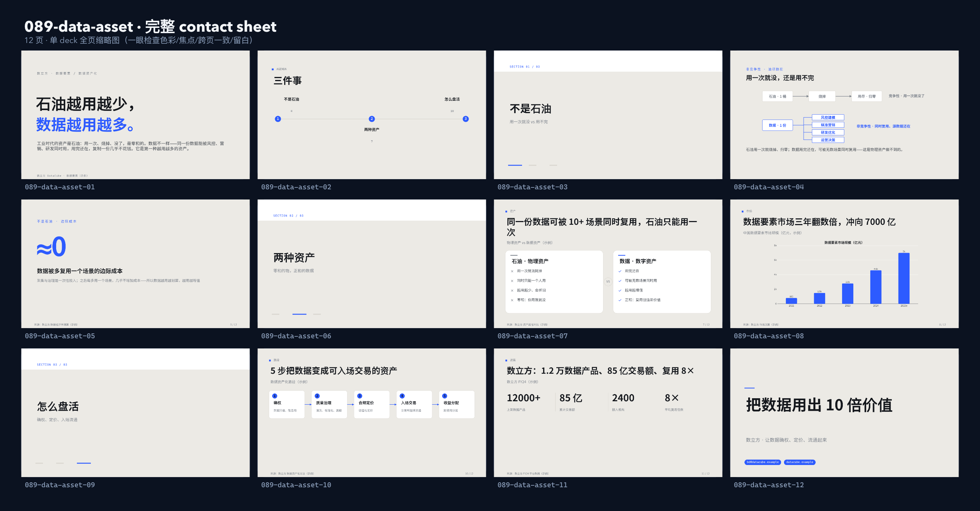980x511 pixels.
Task: Click the caption 089-data-asset-08
Action: coord(769,336)
